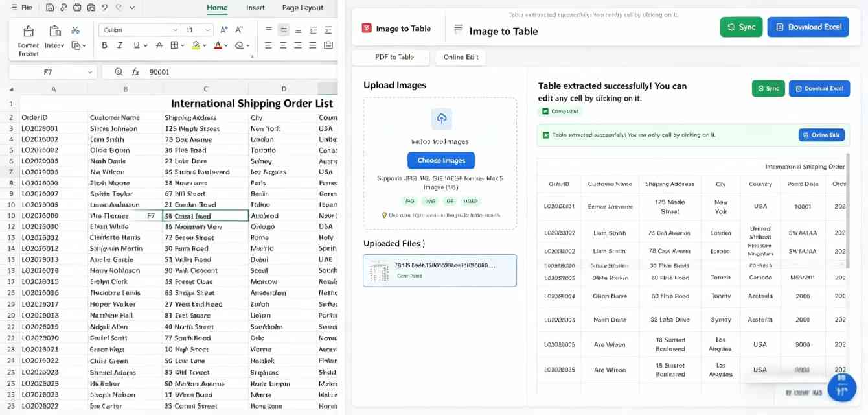Expand the fill color dropdown arrow
The image size is (868, 415).
205,45
